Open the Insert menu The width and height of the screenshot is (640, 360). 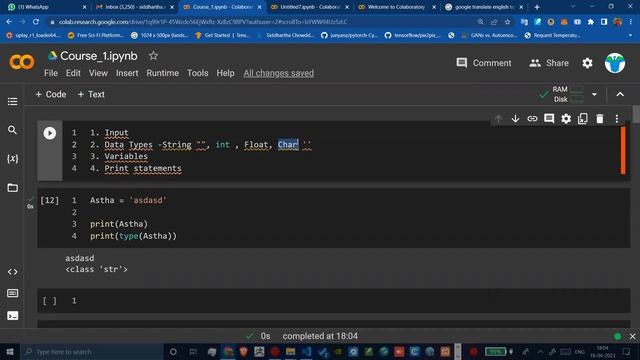pyautogui.click(x=127, y=73)
